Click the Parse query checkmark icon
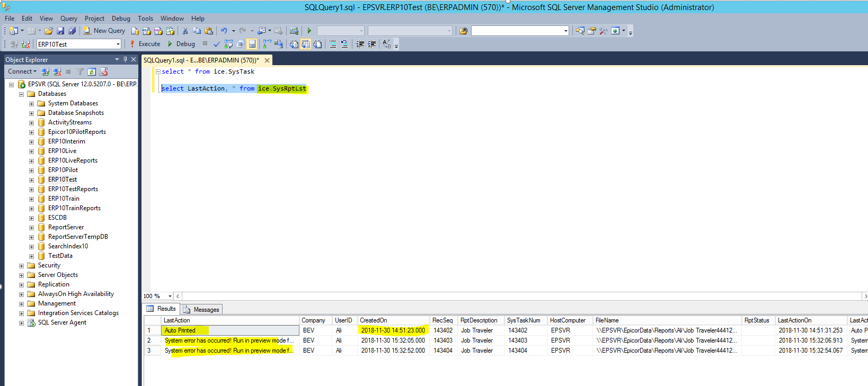 [x=216, y=44]
